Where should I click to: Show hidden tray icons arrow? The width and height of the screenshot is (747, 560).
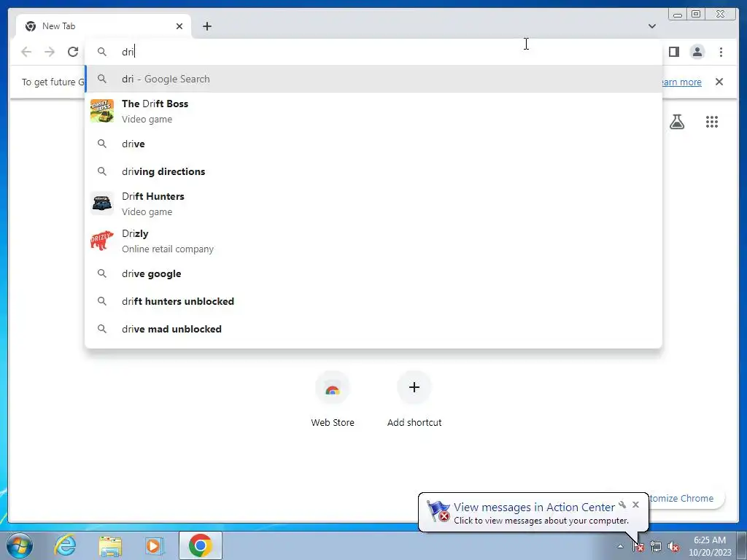pyautogui.click(x=620, y=546)
